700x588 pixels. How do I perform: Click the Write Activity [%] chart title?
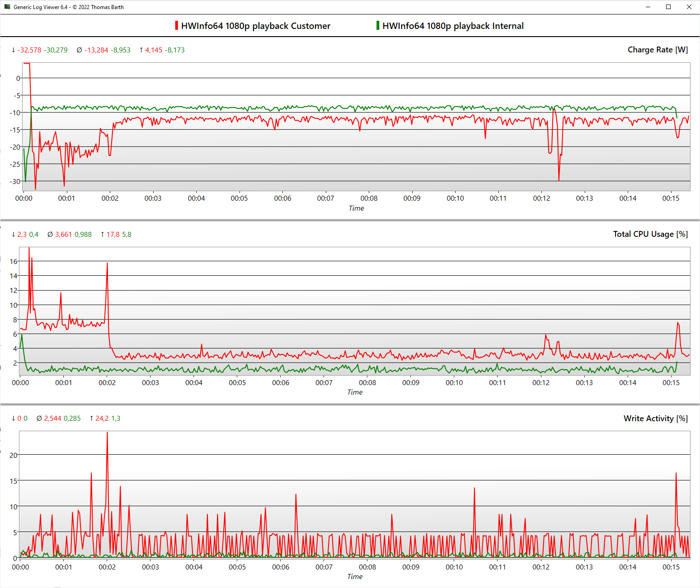[x=655, y=418]
